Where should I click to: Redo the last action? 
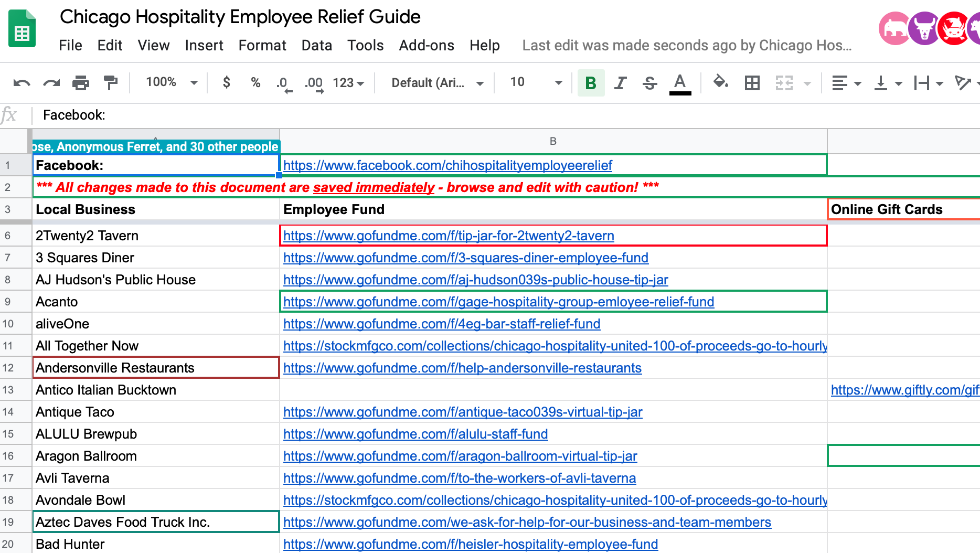(x=51, y=82)
